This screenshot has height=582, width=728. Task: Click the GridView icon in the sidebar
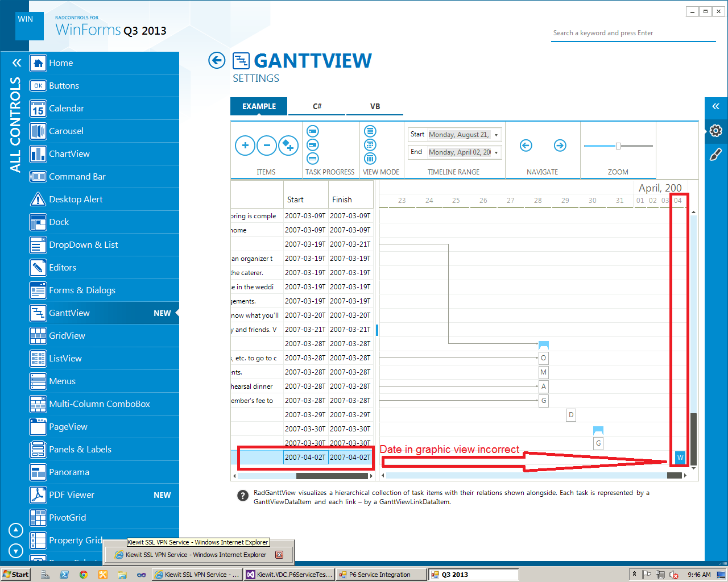(x=38, y=336)
